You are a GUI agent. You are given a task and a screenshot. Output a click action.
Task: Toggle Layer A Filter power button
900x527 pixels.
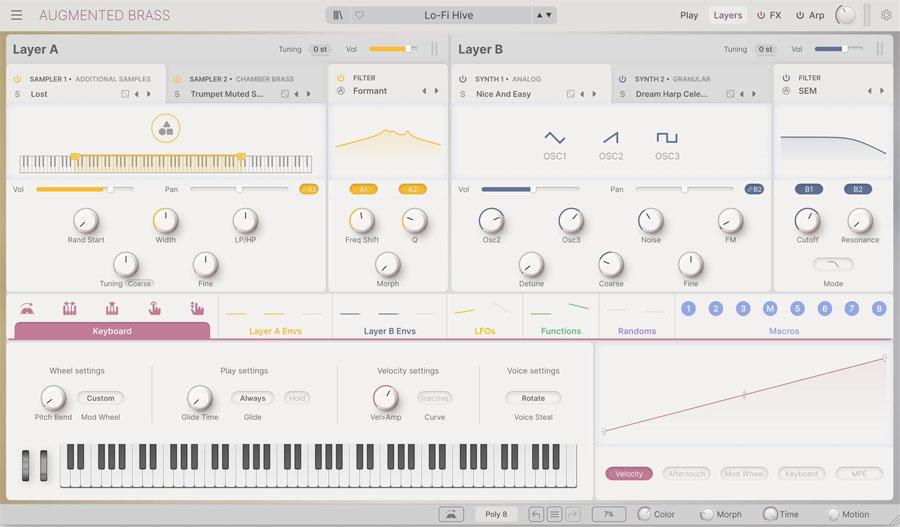point(341,78)
